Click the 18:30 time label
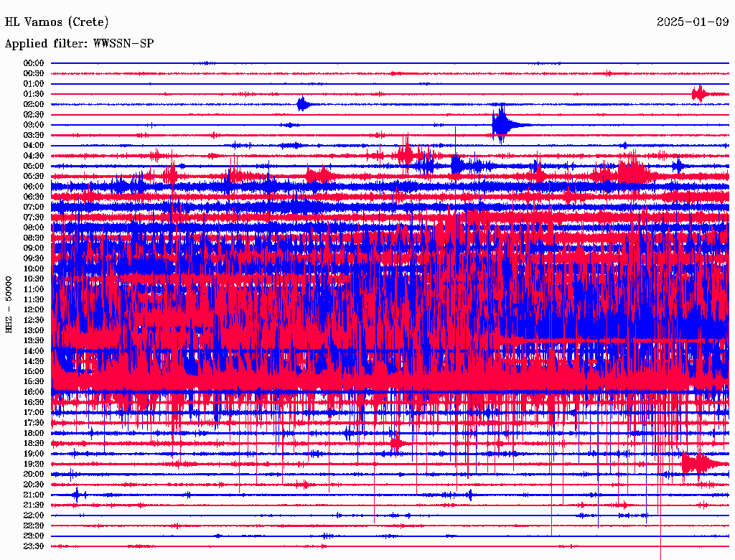 (34, 444)
